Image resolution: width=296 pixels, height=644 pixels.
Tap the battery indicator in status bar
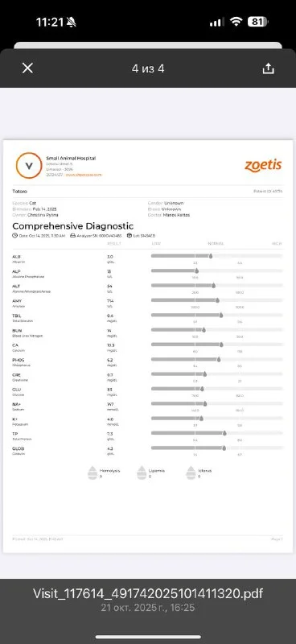click(x=258, y=22)
